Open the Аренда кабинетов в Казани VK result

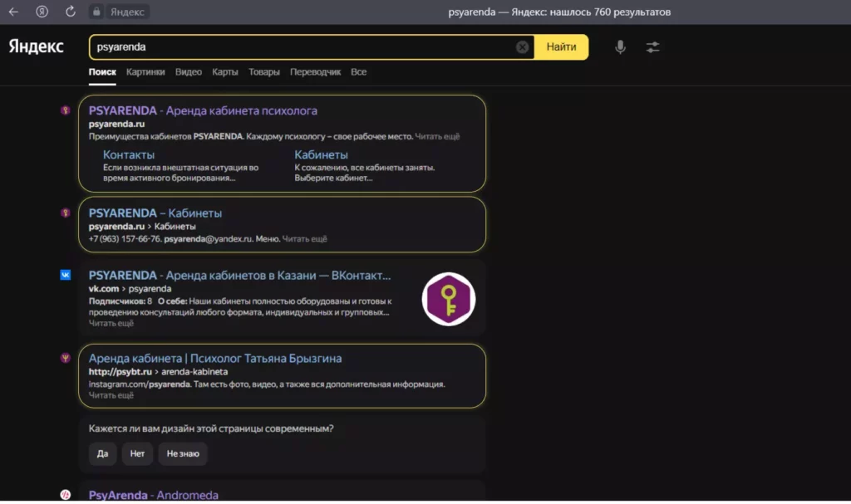coord(240,275)
